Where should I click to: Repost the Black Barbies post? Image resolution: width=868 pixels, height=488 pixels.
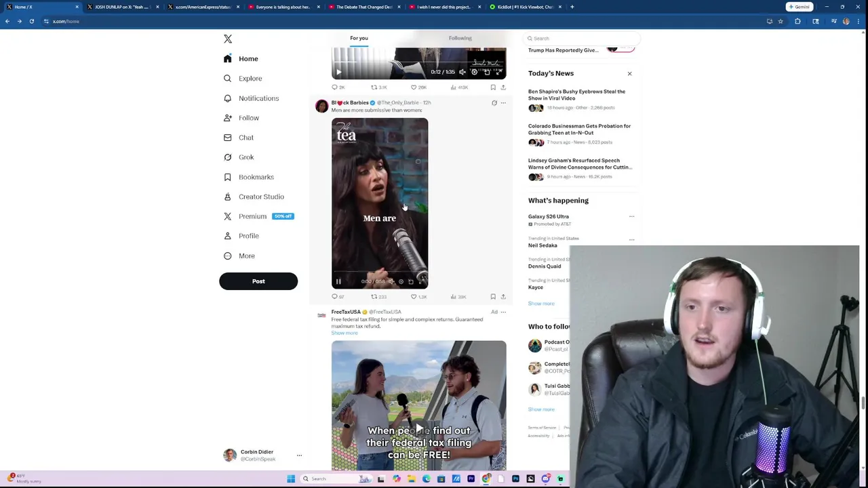(x=378, y=297)
